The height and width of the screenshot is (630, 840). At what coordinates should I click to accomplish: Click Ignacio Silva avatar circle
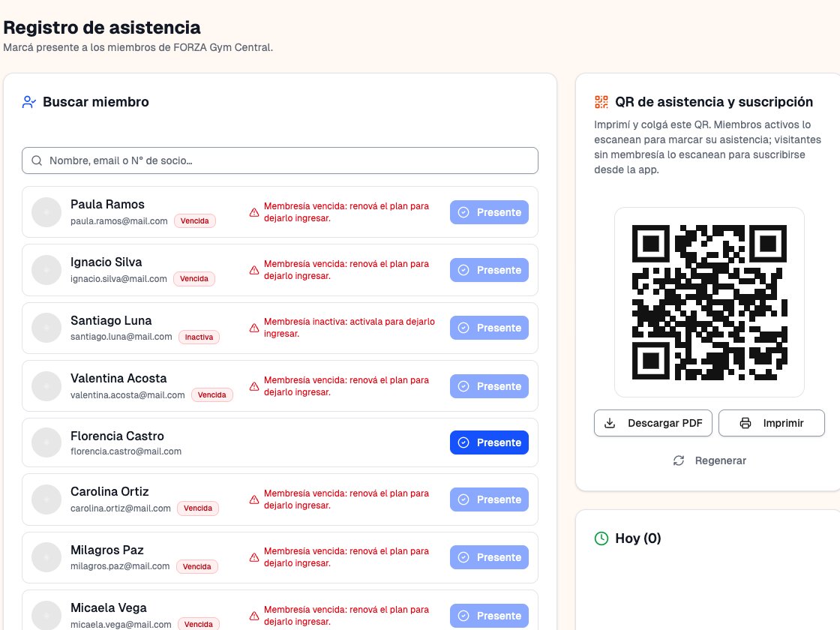click(x=46, y=270)
